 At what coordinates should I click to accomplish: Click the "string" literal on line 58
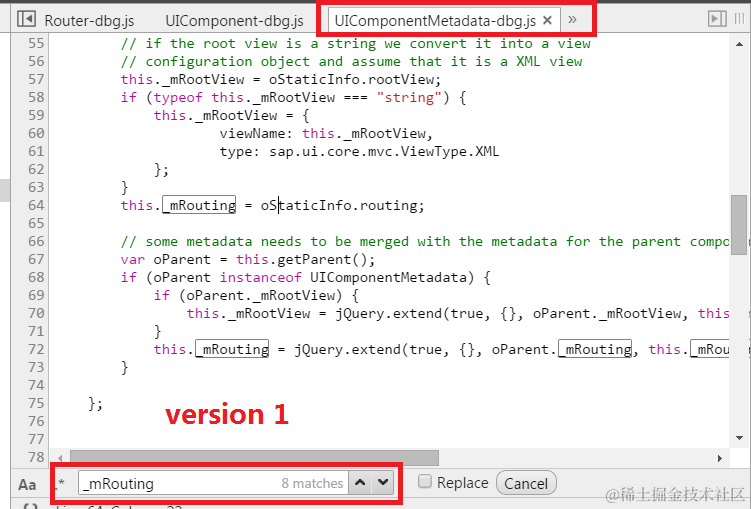point(409,97)
